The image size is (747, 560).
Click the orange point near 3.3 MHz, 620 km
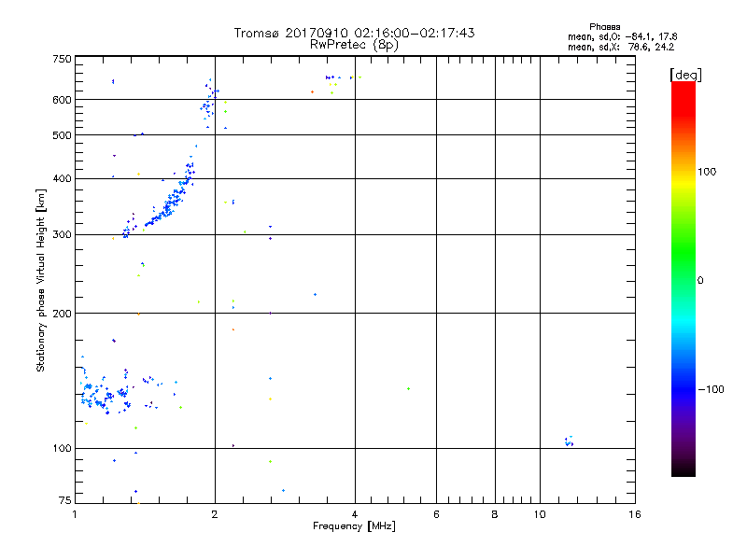coord(313,91)
